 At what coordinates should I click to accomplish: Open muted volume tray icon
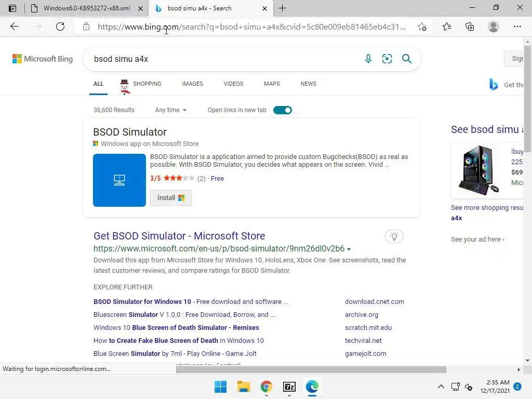pyautogui.click(x=469, y=387)
